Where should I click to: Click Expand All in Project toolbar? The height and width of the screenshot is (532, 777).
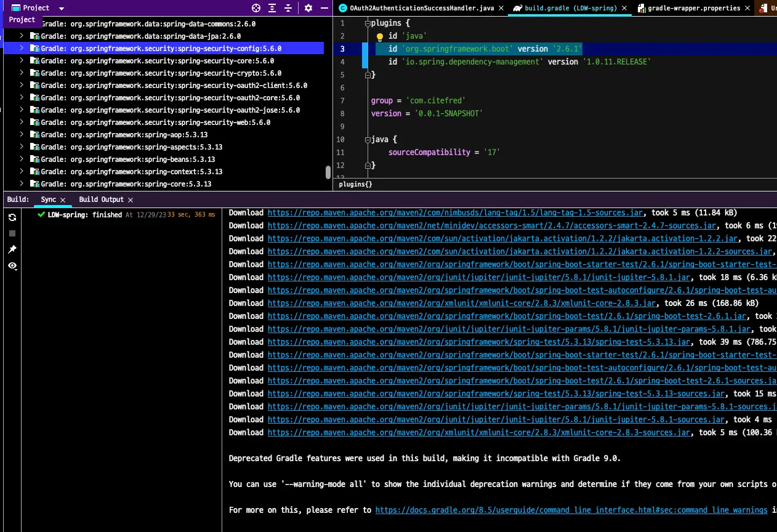click(272, 8)
